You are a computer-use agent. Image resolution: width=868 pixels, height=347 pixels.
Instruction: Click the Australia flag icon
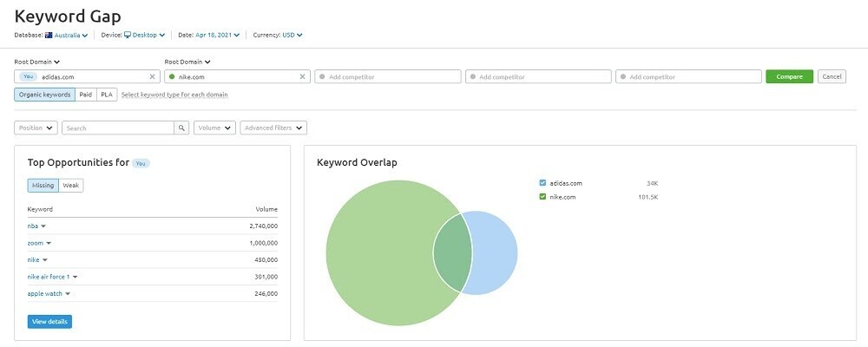pyautogui.click(x=49, y=35)
